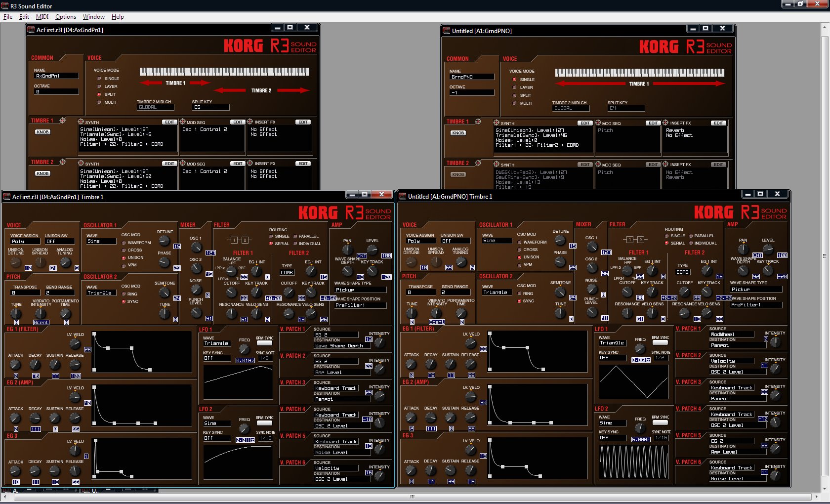
Task: Open the MIDI menu
Action: pos(42,17)
